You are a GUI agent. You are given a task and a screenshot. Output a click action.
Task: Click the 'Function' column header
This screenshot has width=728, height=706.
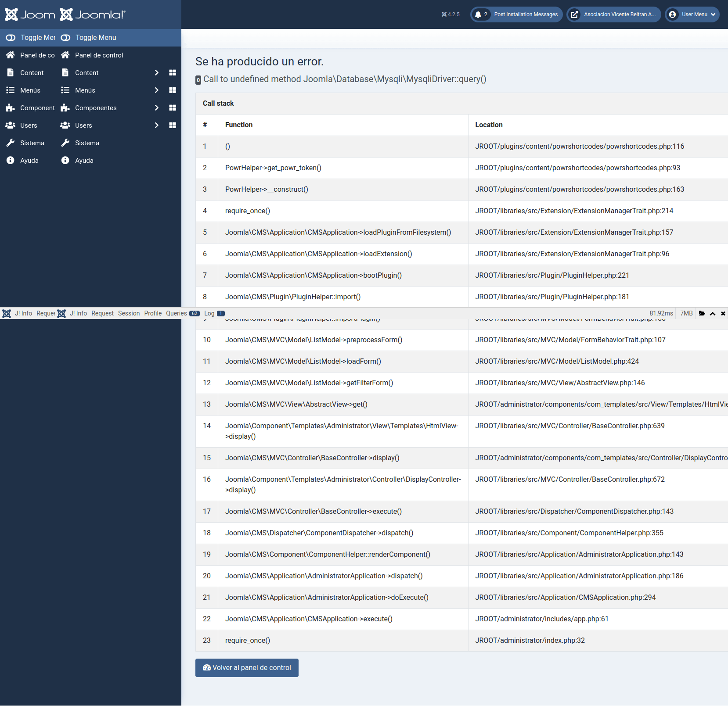[239, 125]
